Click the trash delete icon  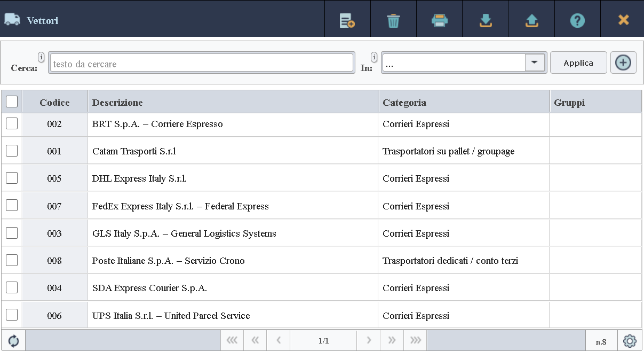click(393, 20)
